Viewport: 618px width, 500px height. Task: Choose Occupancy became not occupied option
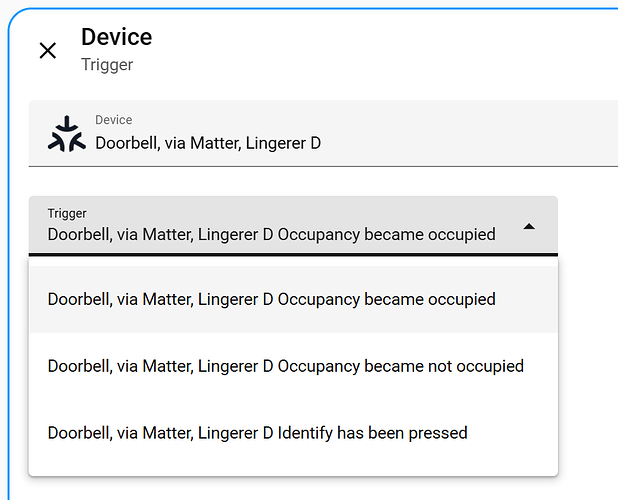pos(285,366)
